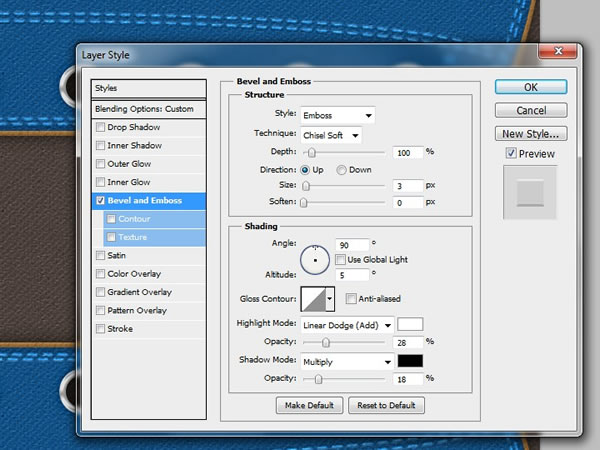This screenshot has height=450, width=600.
Task: Click the white highlight color swatch
Action: point(410,324)
